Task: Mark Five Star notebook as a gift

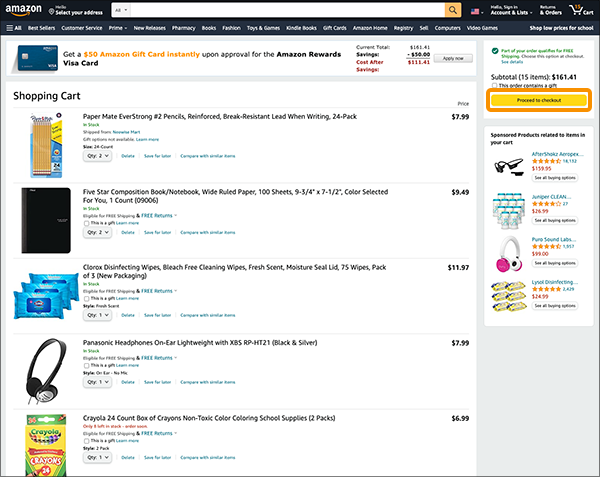Action: [x=86, y=223]
